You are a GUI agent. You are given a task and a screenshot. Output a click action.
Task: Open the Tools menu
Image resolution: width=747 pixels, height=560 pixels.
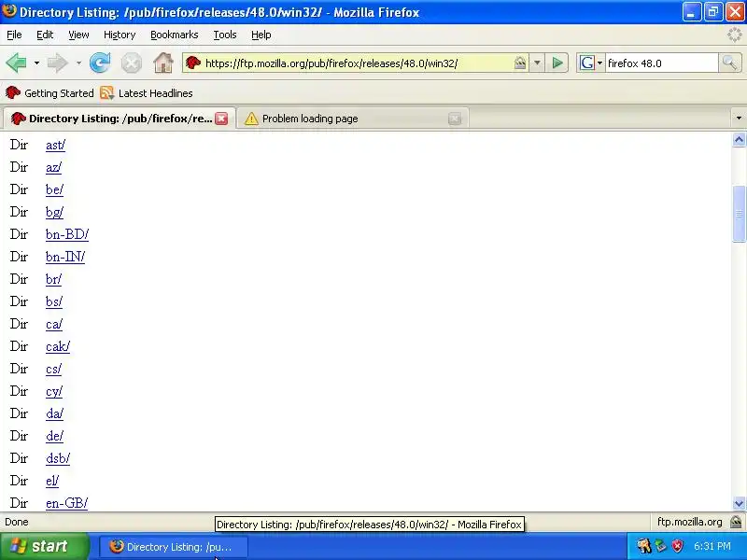pyautogui.click(x=225, y=35)
